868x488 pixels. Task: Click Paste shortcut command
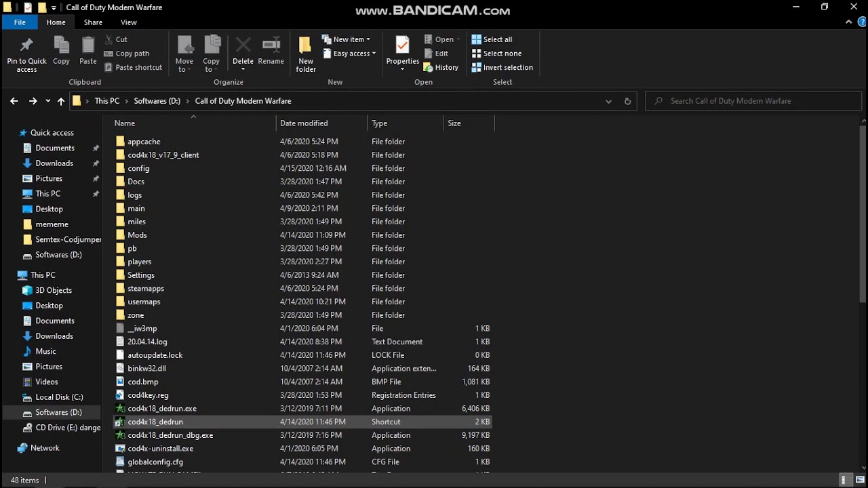pos(133,67)
